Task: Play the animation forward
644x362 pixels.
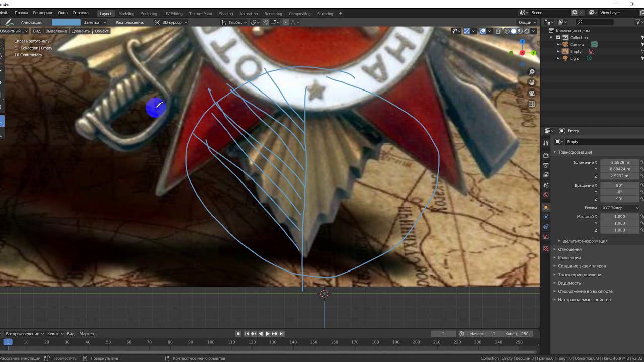Action: tap(268, 334)
